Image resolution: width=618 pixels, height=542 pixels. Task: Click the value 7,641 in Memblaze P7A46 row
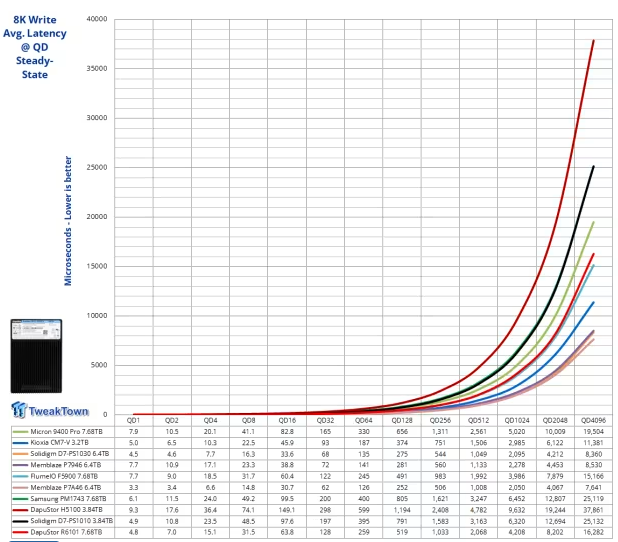[x=593, y=488]
